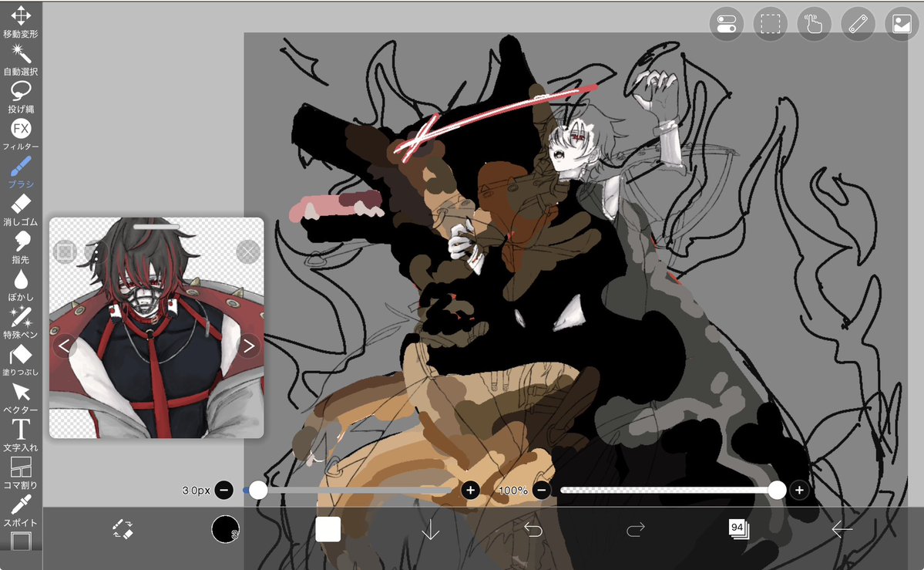The width and height of the screenshot is (924, 570).
Task: Select the 塗りつぶし bucket fill tool
Action: pos(21,360)
